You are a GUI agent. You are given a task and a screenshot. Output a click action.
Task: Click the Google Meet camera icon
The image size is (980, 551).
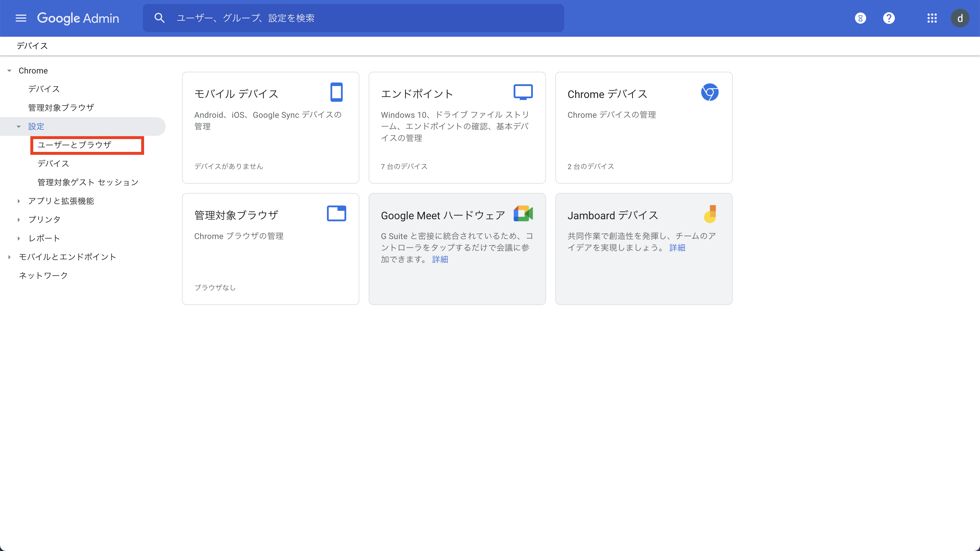[523, 213]
